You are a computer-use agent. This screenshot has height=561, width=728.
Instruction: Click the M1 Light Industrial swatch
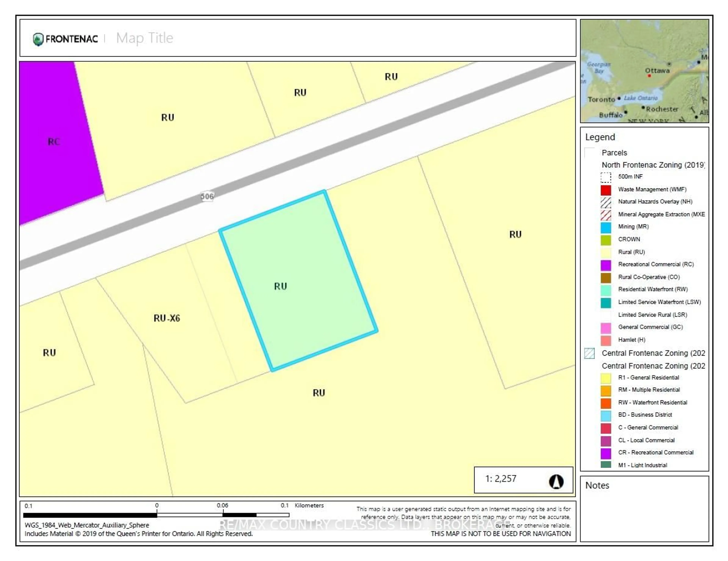(606, 464)
